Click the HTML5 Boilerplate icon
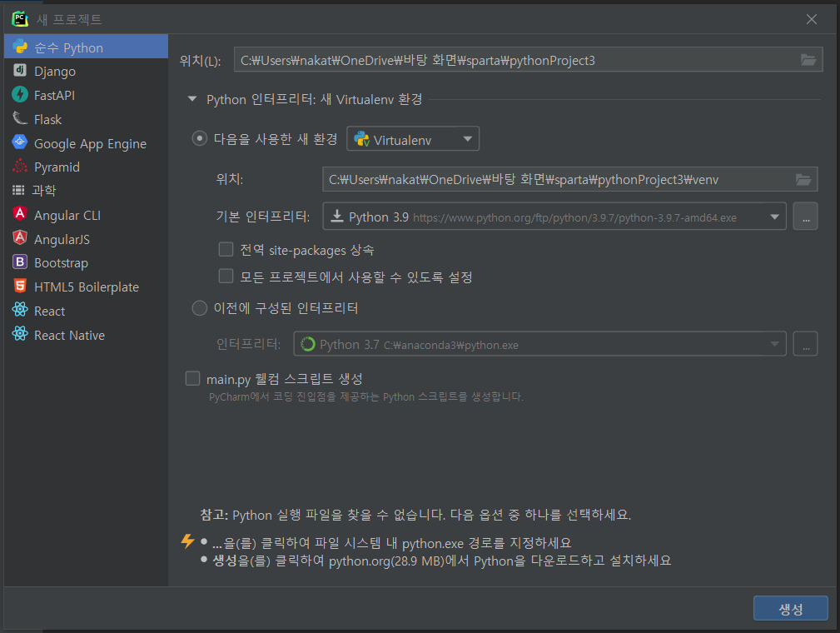This screenshot has width=840, height=633. tap(20, 287)
